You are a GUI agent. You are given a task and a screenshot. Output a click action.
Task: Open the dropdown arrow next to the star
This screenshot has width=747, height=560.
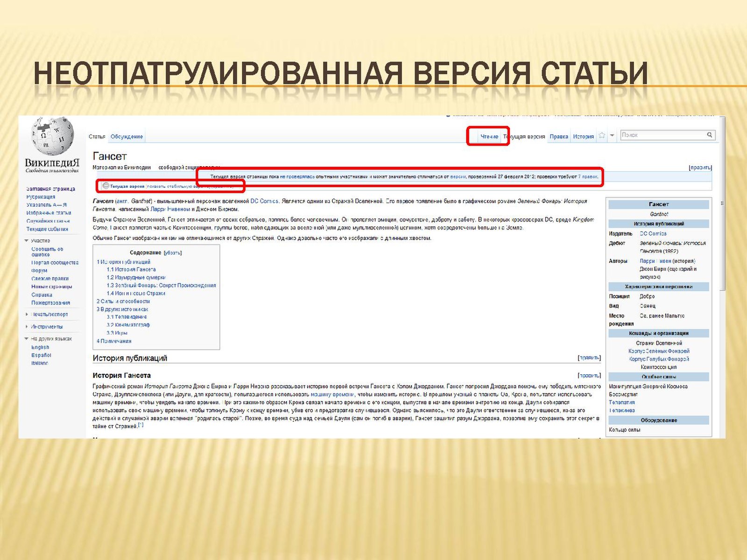pyautogui.click(x=612, y=136)
